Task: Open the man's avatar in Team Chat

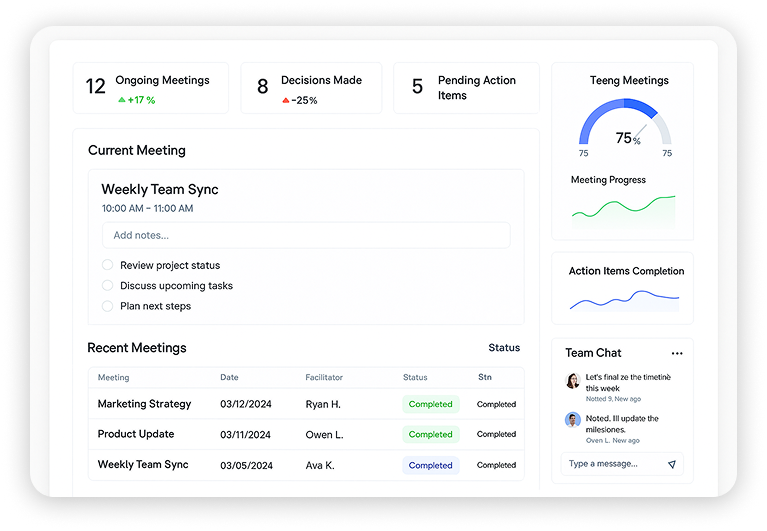Action: coord(573,420)
